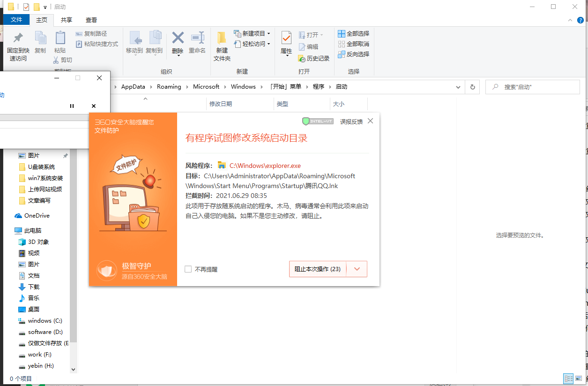Click the "阻止本次操作" button
This screenshot has height=386, width=588.
[317, 269]
